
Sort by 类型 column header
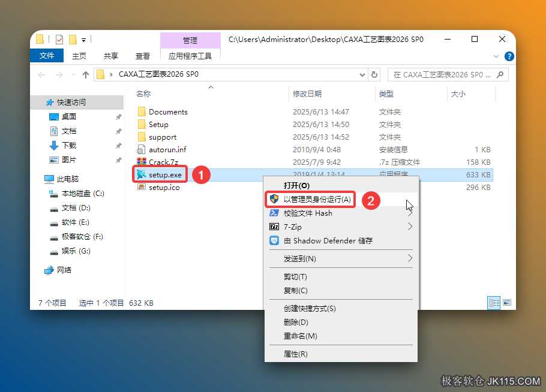pyautogui.click(x=386, y=94)
